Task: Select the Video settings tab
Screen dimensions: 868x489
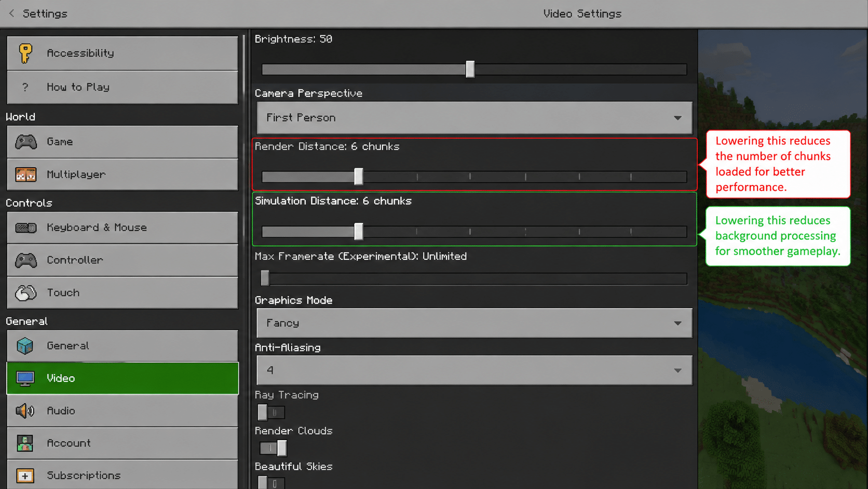Action: (123, 379)
